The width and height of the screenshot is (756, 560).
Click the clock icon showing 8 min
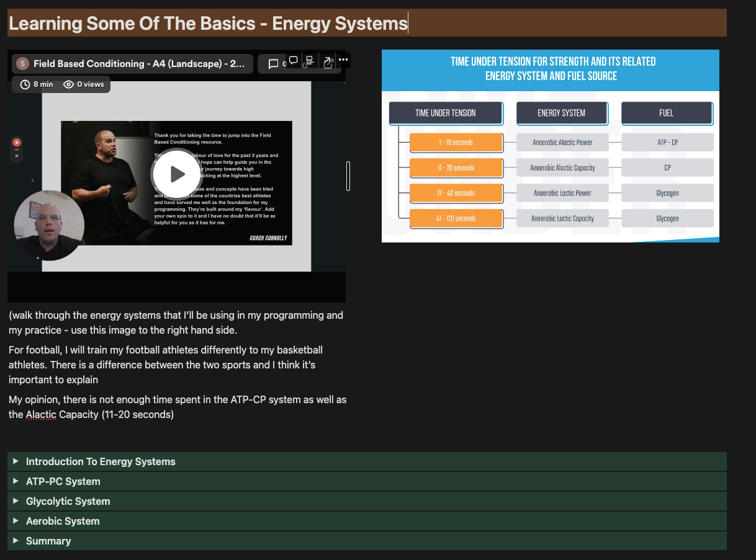pyautogui.click(x=25, y=84)
